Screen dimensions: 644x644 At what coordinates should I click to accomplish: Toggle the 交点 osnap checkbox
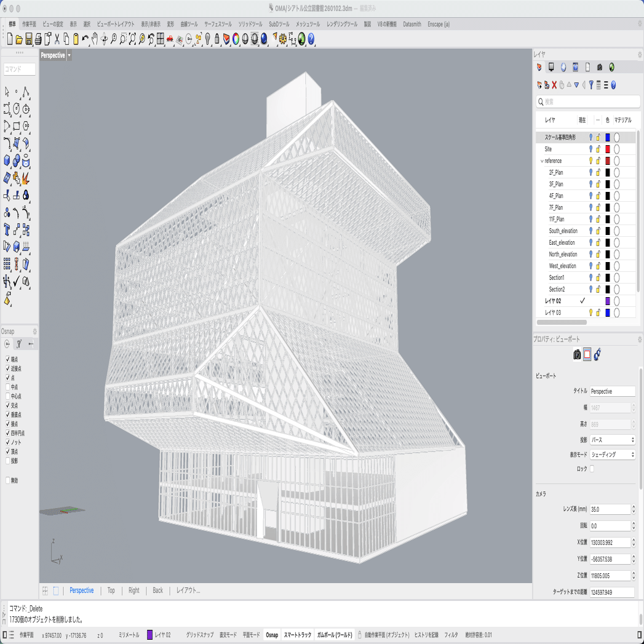click(x=8, y=405)
